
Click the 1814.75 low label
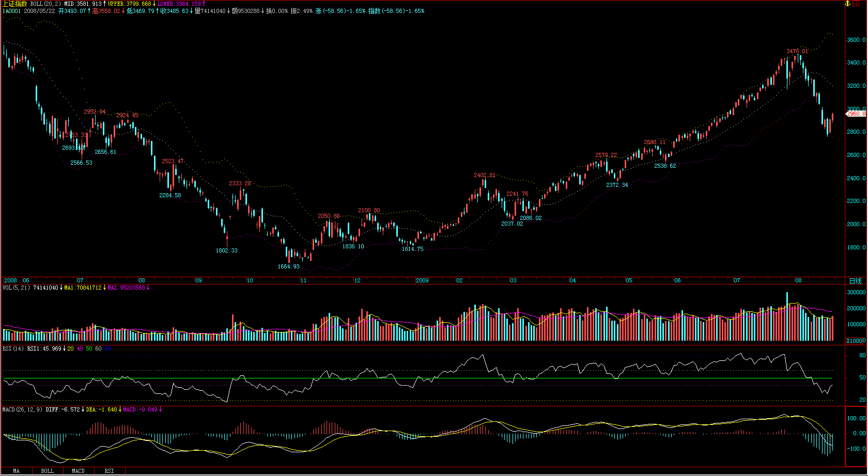coord(413,249)
